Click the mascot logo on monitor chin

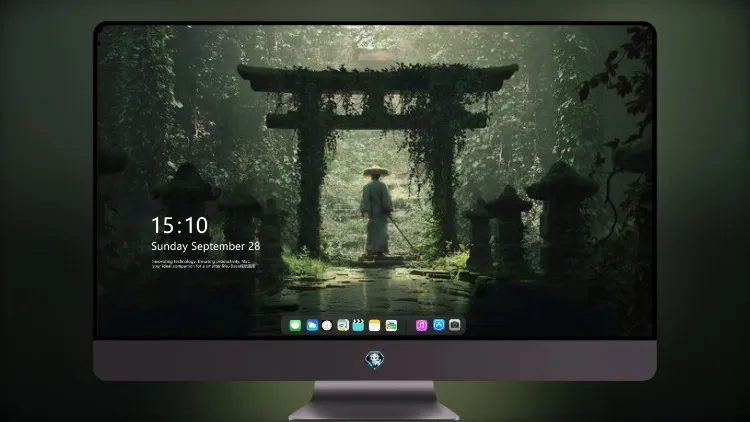[x=375, y=360]
